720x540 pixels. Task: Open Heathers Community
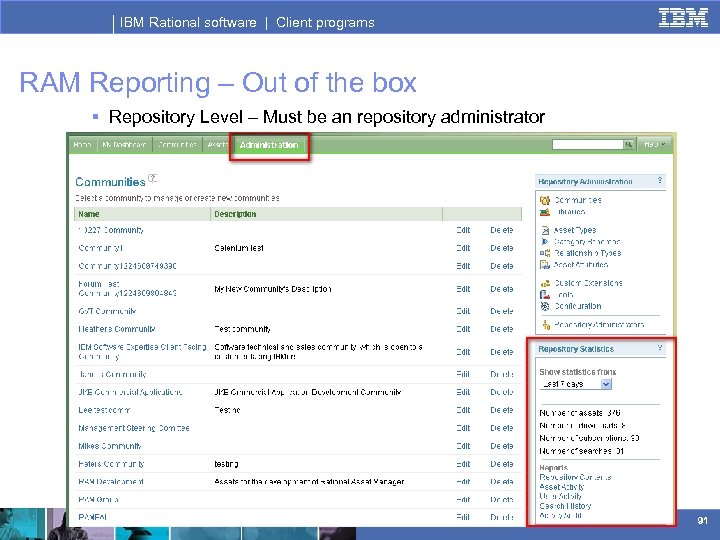click(x=117, y=329)
